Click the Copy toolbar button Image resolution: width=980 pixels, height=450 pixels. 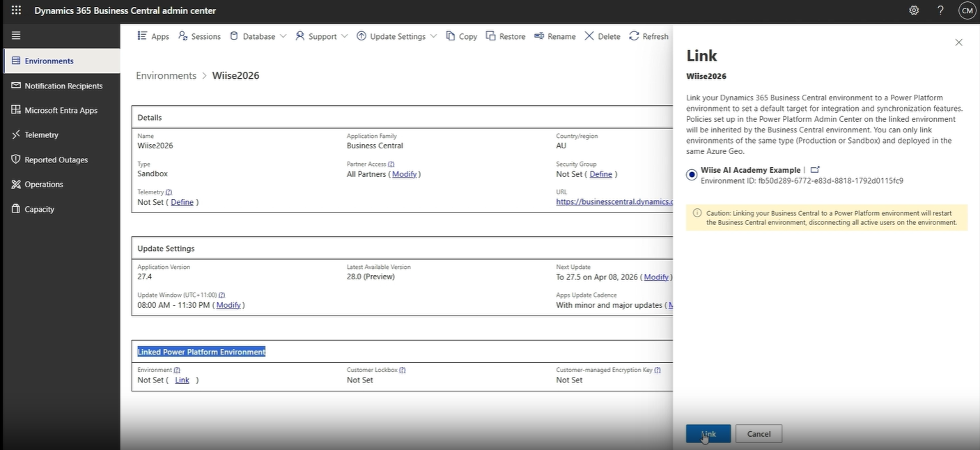pos(461,36)
